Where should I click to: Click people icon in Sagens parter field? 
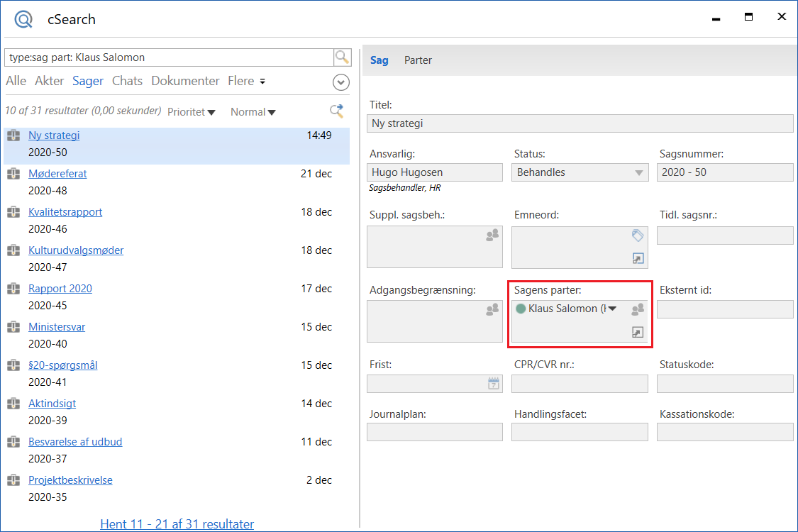click(638, 309)
